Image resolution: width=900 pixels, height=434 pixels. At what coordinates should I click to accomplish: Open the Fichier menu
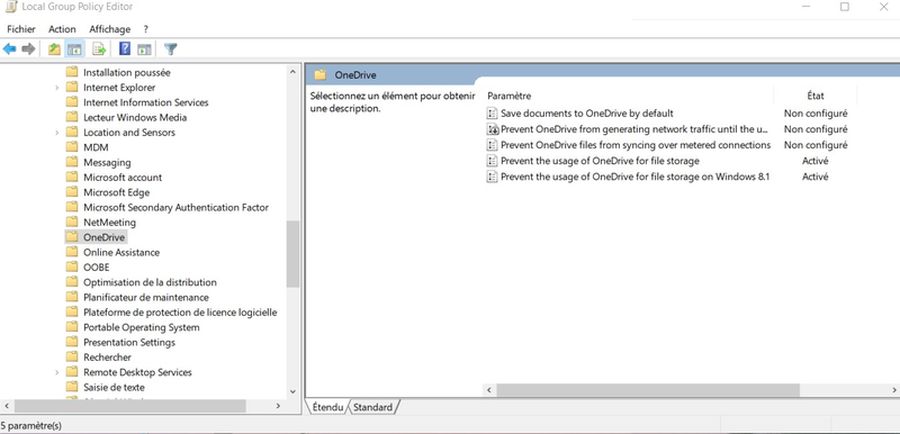tap(21, 29)
